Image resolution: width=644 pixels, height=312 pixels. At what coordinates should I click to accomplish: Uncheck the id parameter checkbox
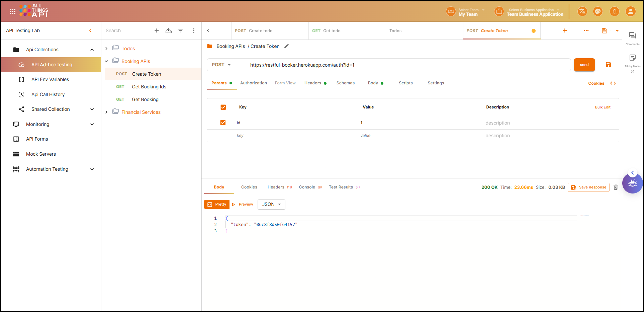(223, 123)
